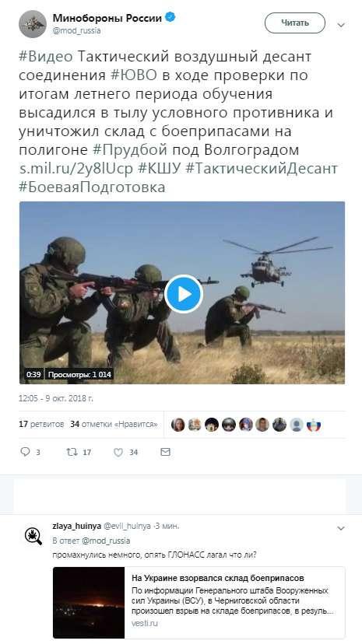Screen dimensions: 362x644
Task: View the list of 17 ретвитов
Action: [x=41, y=424]
